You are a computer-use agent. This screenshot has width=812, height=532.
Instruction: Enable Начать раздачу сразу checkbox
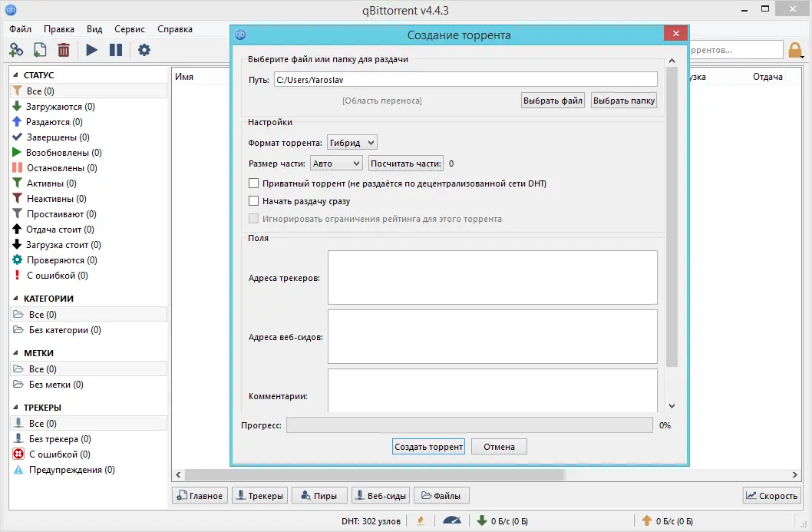pos(254,201)
